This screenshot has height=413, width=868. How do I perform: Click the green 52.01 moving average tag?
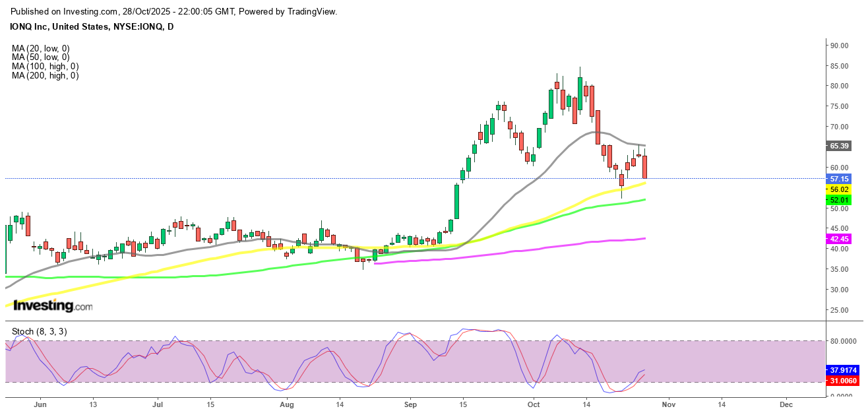point(840,200)
